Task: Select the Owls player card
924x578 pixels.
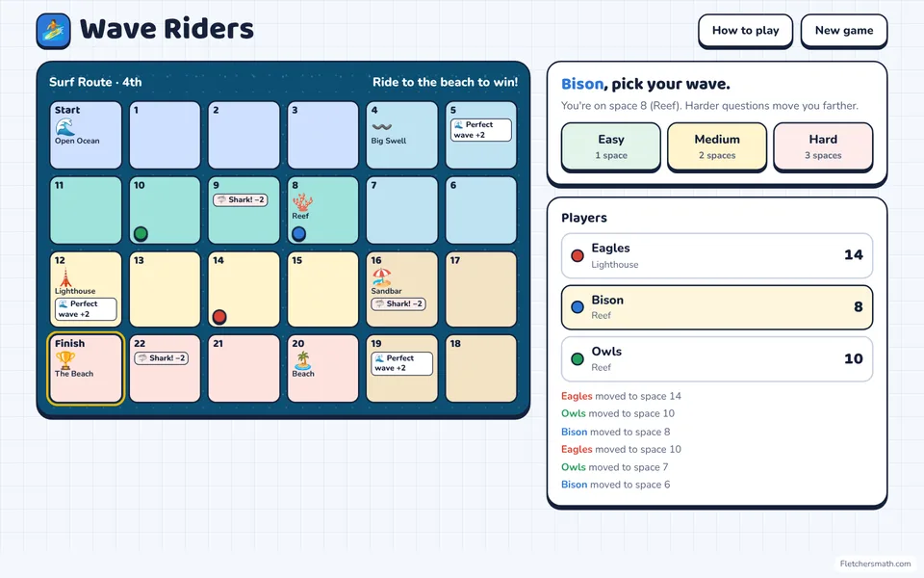Action: (x=717, y=358)
